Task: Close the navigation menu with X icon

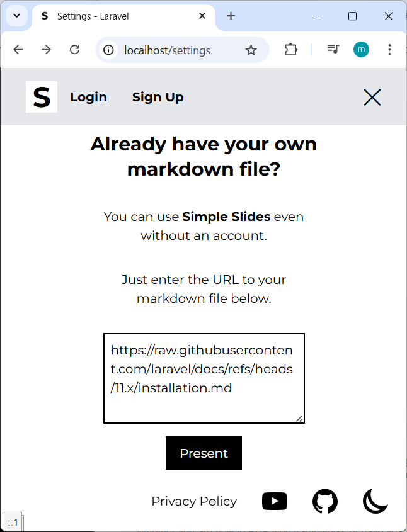Action: pos(372,97)
